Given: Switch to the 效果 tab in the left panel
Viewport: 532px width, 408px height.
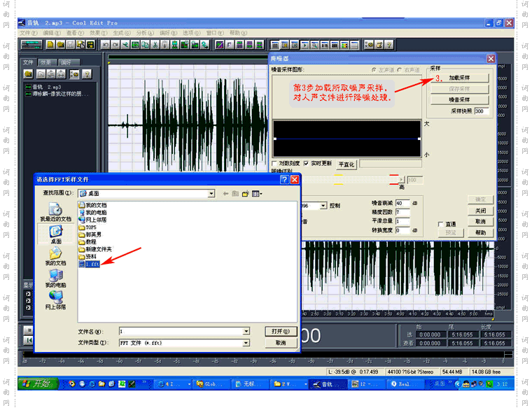Looking at the screenshot, I should (47, 62).
